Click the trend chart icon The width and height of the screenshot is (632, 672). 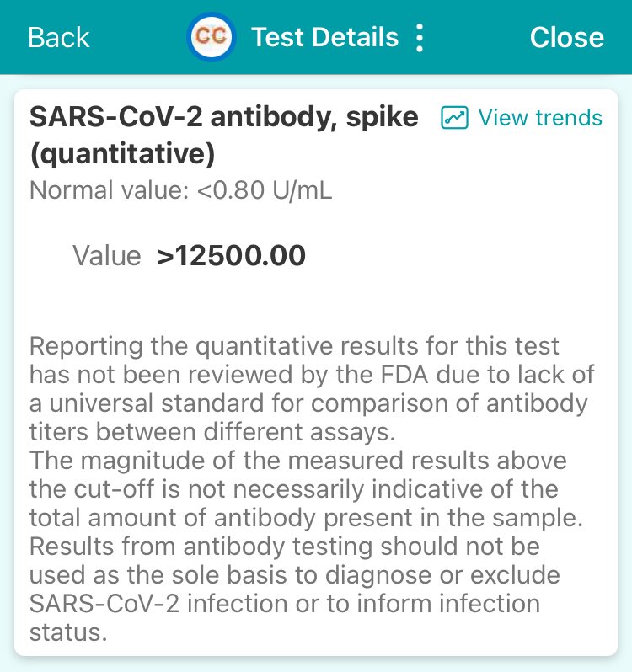click(454, 119)
